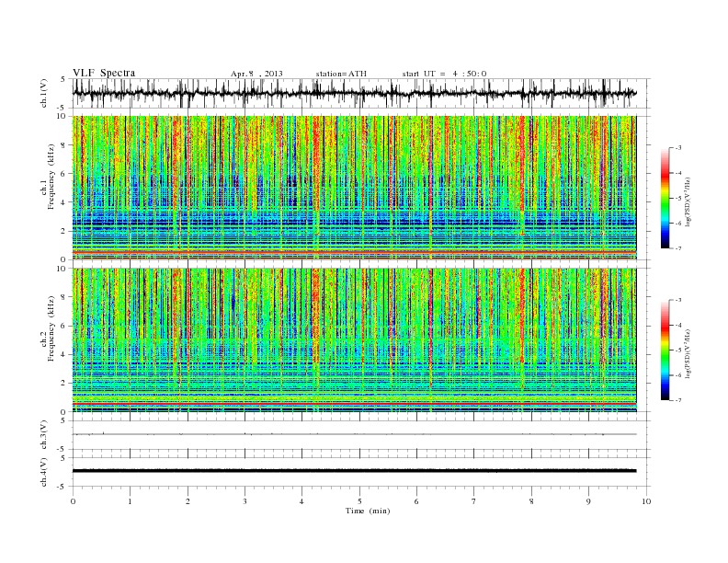728x563 pixels.
Task: Click the "Time (min)" x-axis title
Action: click(368, 511)
